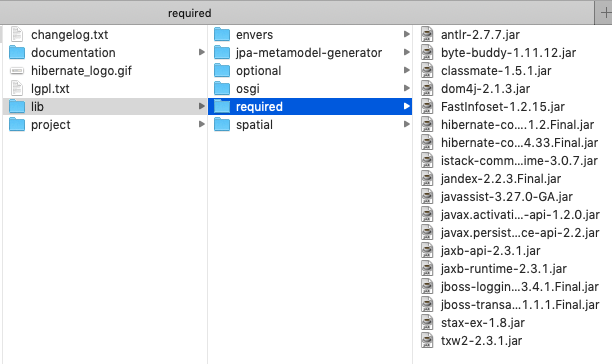Screen dimensions: 612x364
Task: Select classmate-1.5.1.jar file name
Action: 496,71
